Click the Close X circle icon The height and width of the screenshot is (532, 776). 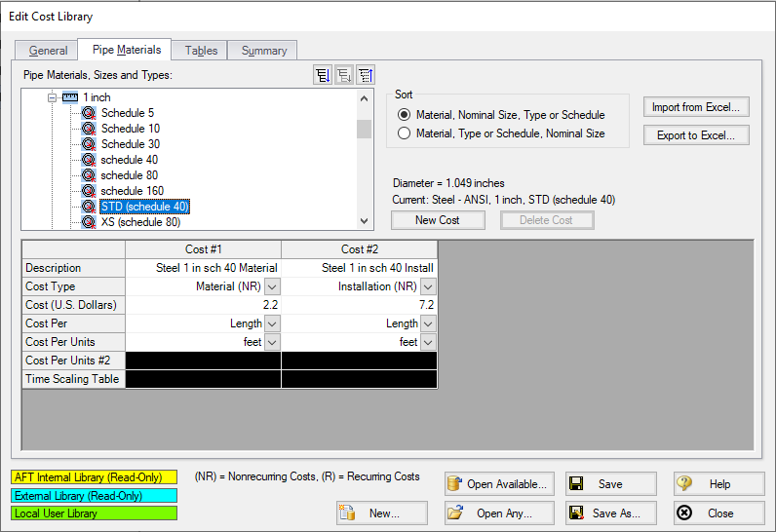[x=684, y=513]
